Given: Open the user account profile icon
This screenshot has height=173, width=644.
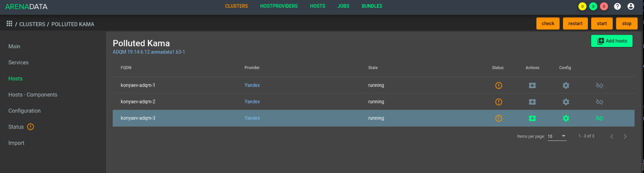Looking at the screenshot, I should tap(630, 6).
